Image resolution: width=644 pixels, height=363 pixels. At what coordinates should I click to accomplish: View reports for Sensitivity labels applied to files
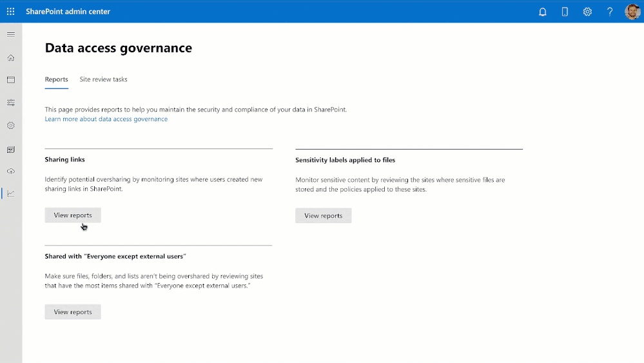pyautogui.click(x=323, y=215)
